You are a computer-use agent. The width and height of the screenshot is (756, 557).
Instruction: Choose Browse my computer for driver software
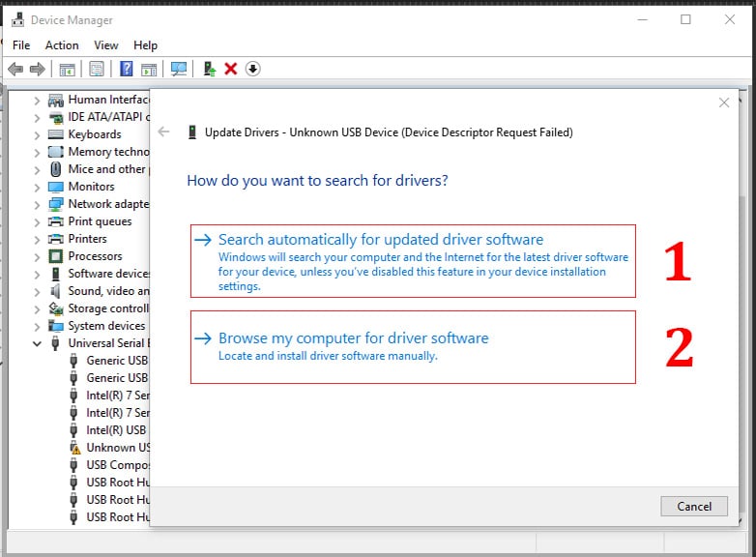click(413, 347)
